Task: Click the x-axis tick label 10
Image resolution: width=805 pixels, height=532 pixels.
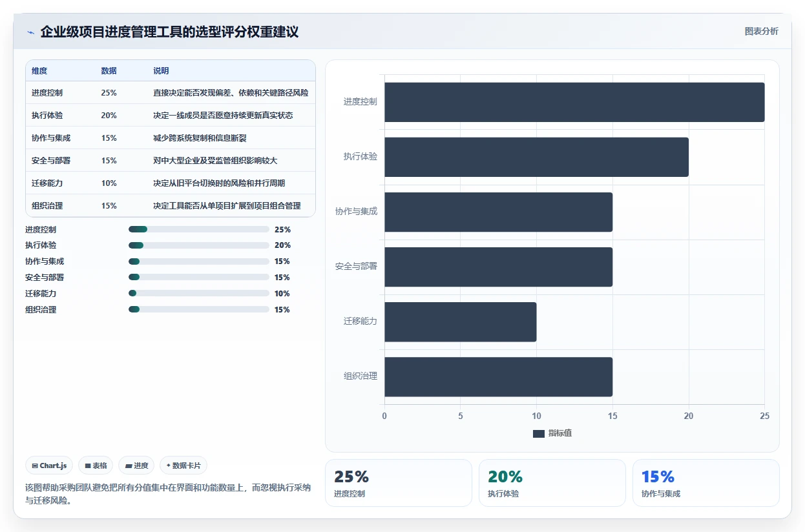Action: [536, 416]
